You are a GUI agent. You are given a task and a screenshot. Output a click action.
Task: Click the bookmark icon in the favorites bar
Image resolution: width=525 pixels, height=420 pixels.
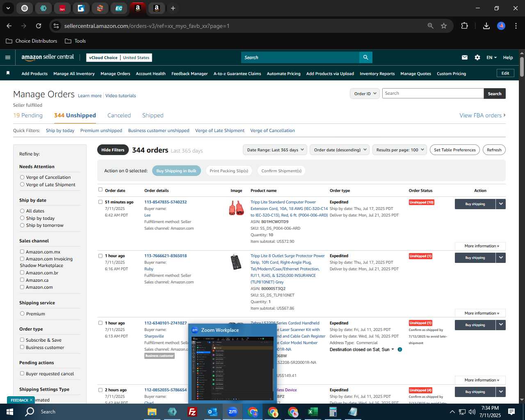coord(8,73)
